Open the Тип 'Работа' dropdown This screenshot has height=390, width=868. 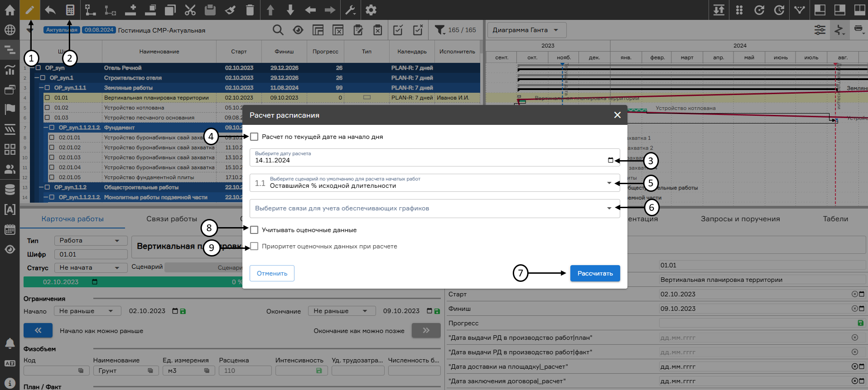click(x=91, y=241)
